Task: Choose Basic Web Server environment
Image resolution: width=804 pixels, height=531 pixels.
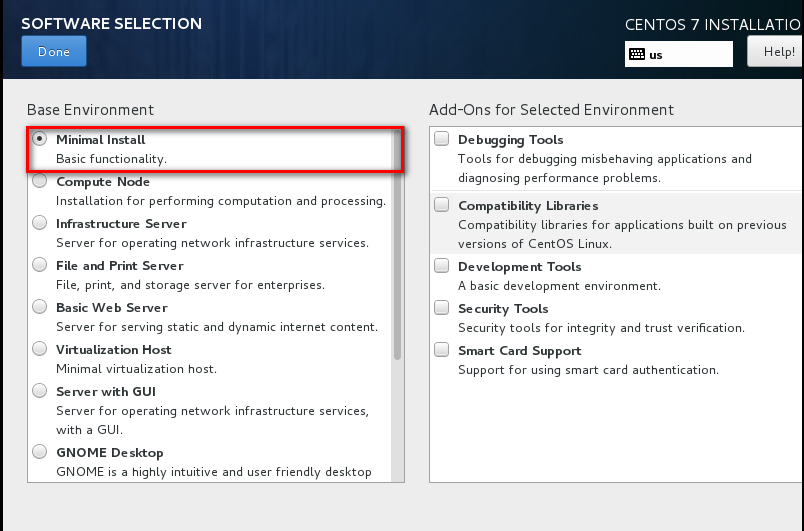Action: tap(40, 308)
